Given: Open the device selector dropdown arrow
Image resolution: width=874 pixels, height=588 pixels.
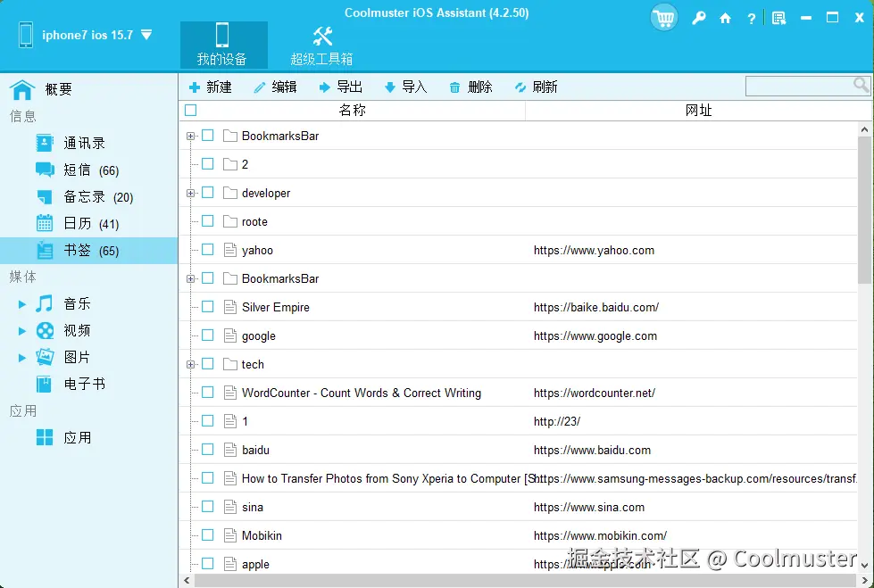Looking at the screenshot, I should click(146, 35).
